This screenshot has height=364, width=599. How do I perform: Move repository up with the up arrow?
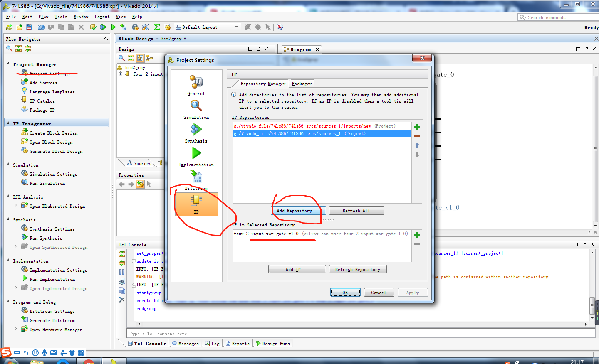(417, 145)
